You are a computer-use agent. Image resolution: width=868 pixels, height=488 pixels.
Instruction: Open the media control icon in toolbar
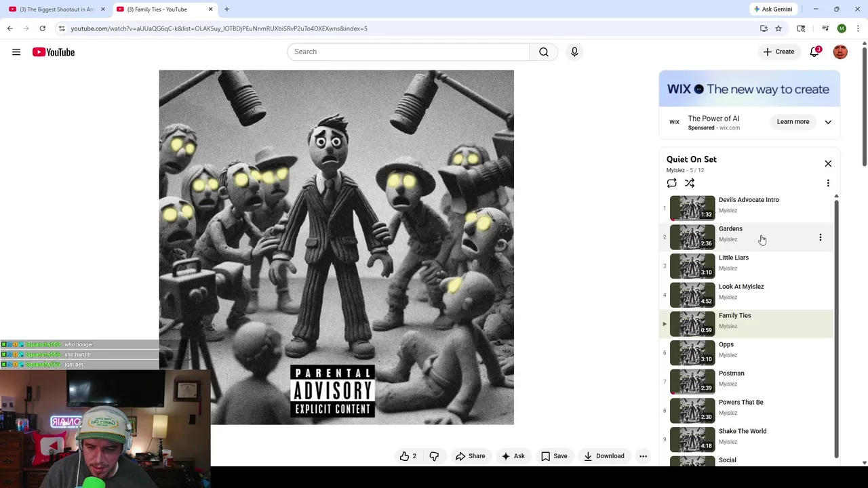click(x=825, y=28)
